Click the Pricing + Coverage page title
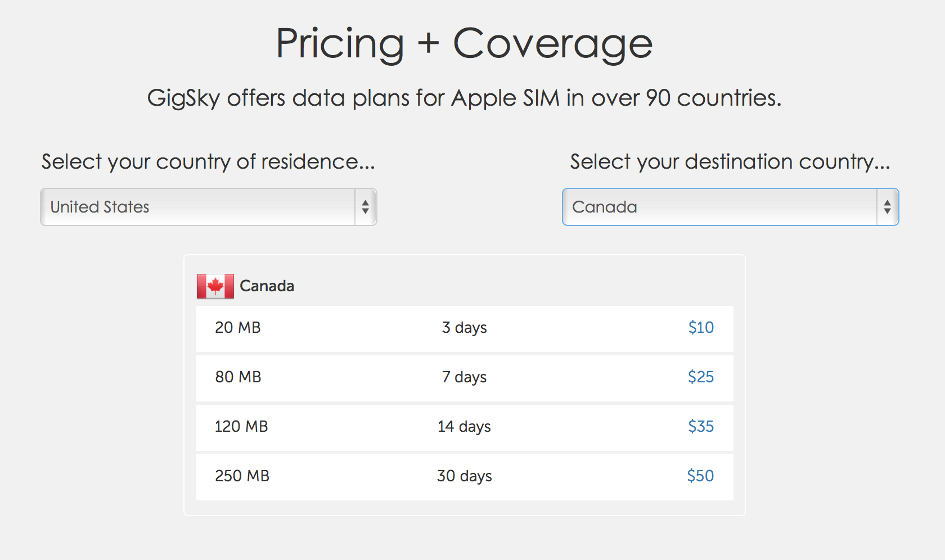 tap(463, 45)
